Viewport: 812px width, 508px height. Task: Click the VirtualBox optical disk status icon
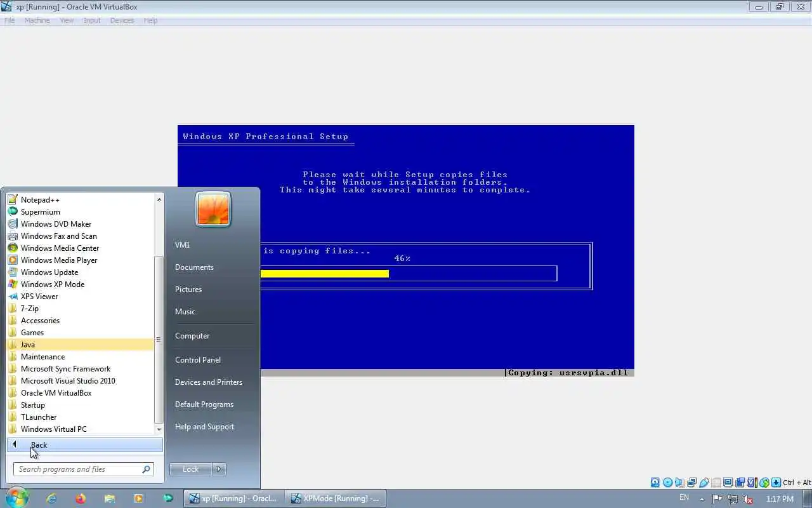click(667, 483)
